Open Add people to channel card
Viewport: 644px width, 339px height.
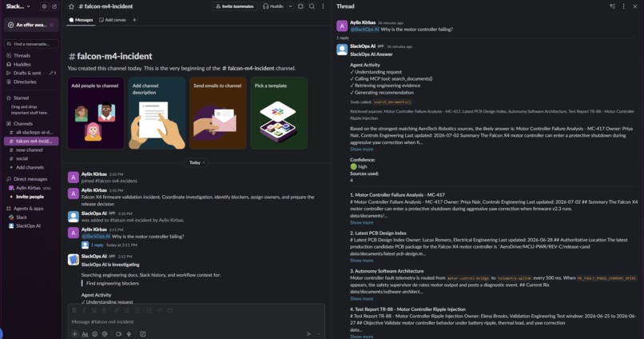pyautogui.click(x=96, y=113)
